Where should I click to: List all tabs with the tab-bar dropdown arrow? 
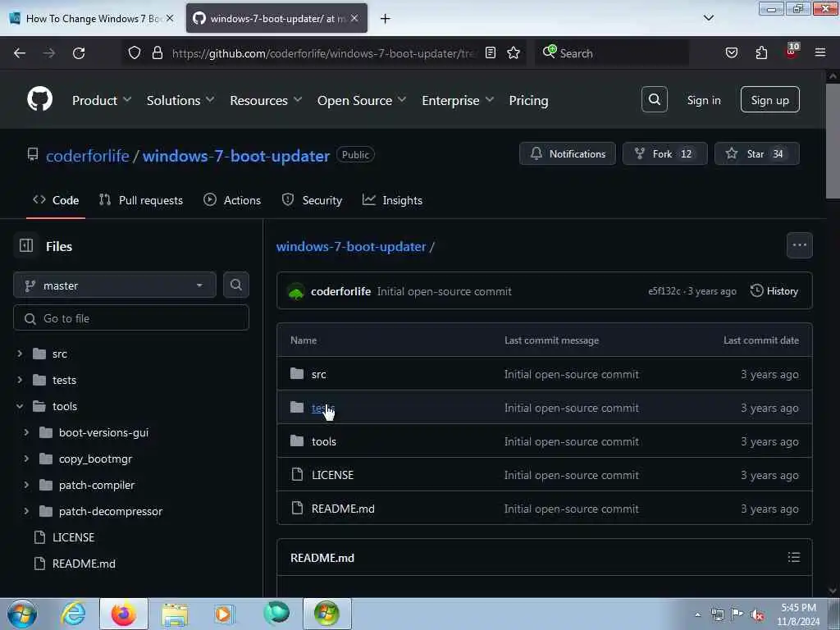pyautogui.click(x=708, y=18)
